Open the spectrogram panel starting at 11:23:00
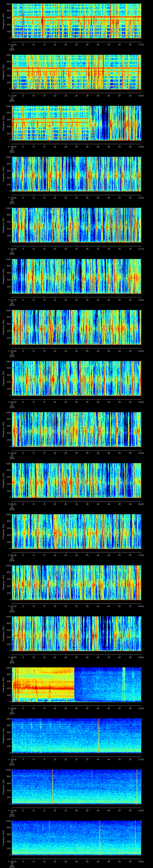Viewport: 153px width, 868px height. click(77, 378)
